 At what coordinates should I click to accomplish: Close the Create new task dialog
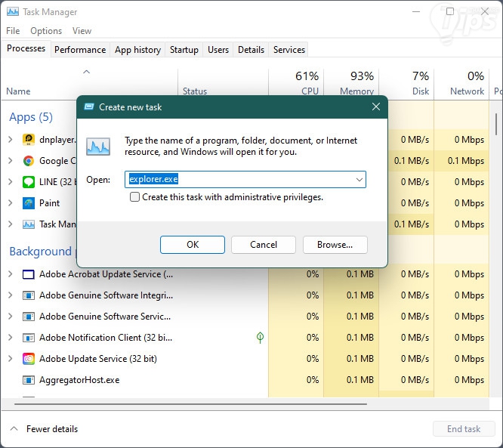376,107
